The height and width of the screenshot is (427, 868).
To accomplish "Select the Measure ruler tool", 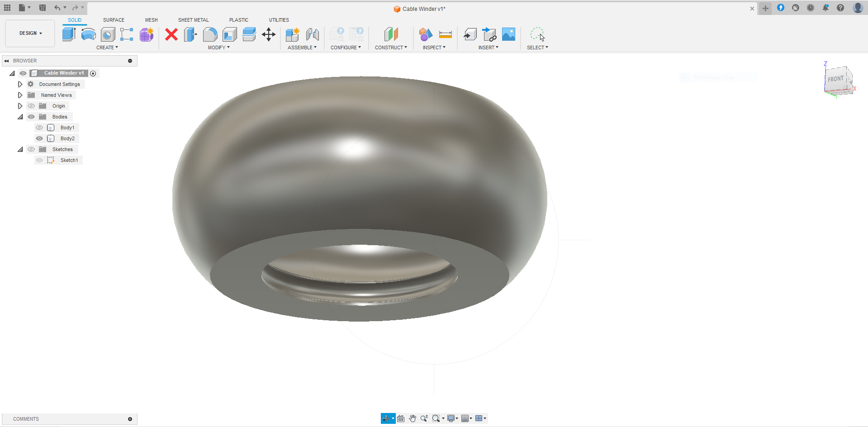I will (446, 34).
